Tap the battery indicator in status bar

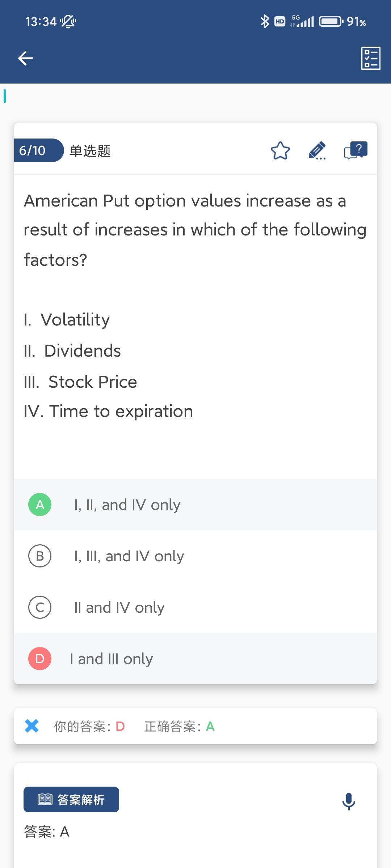(x=331, y=21)
